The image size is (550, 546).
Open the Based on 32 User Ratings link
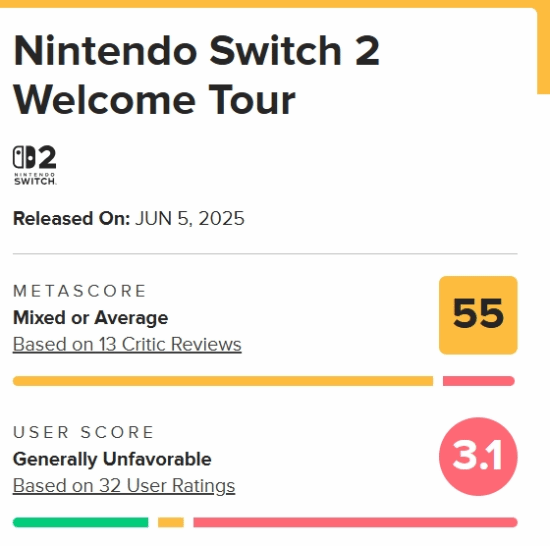point(124,485)
